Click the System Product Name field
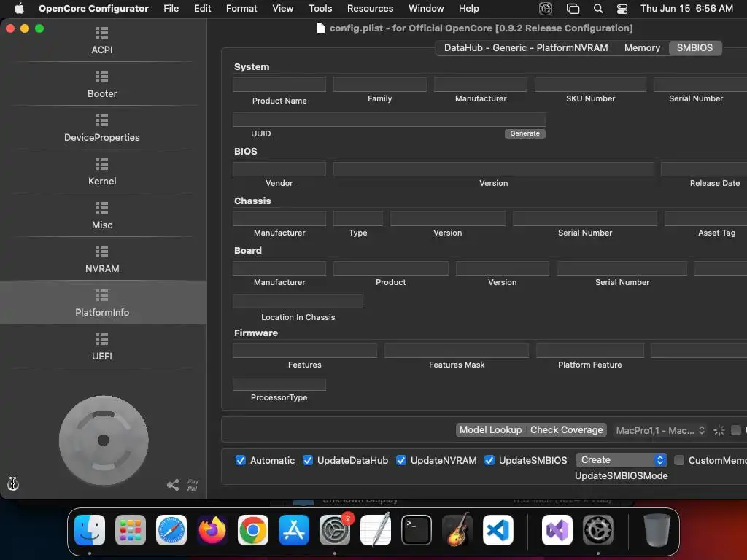Image resolution: width=747 pixels, height=560 pixels. tap(279, 85)
